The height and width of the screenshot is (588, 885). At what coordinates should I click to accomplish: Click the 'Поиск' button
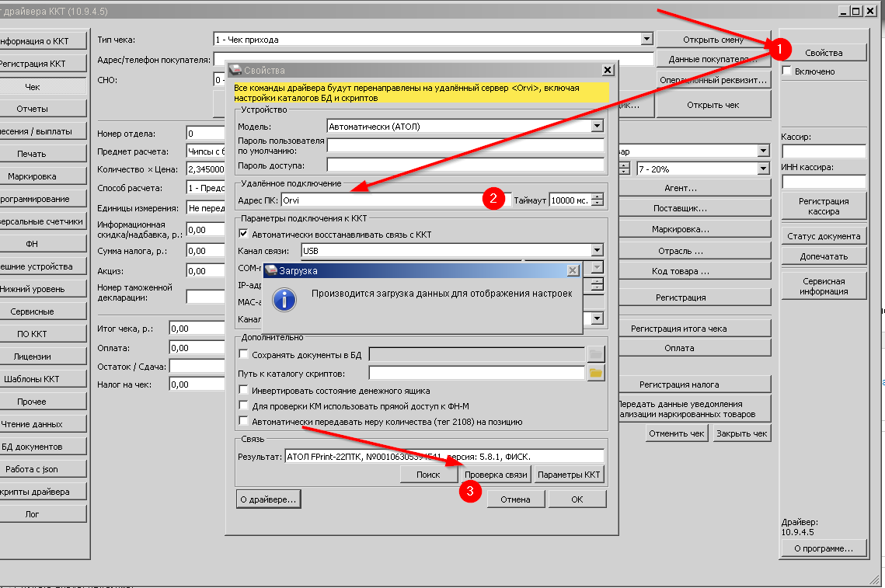point(429,475)
